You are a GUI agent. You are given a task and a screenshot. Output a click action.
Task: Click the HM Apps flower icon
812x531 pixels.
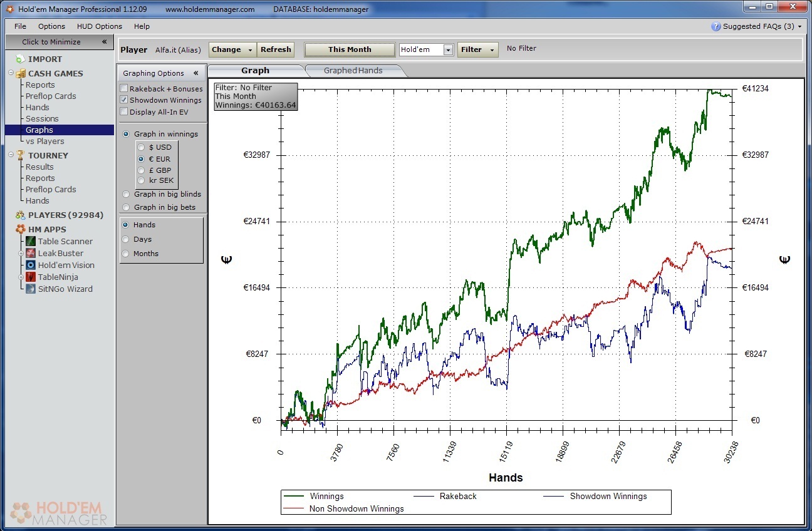(21, 229)
